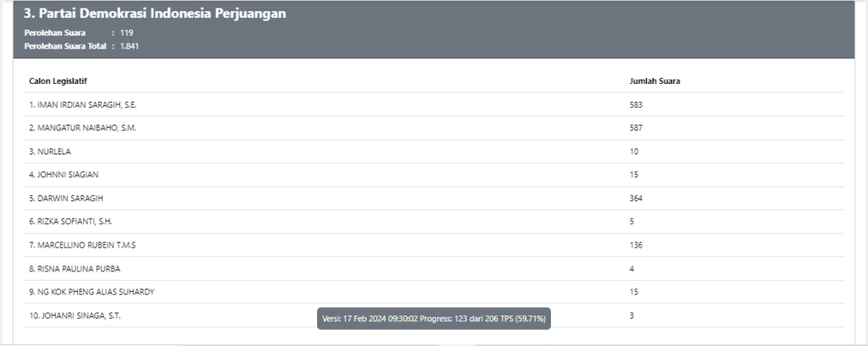Select the DARWIN SARAGIH row
This screenshot has width=868, height=346.
pos(434,198)
